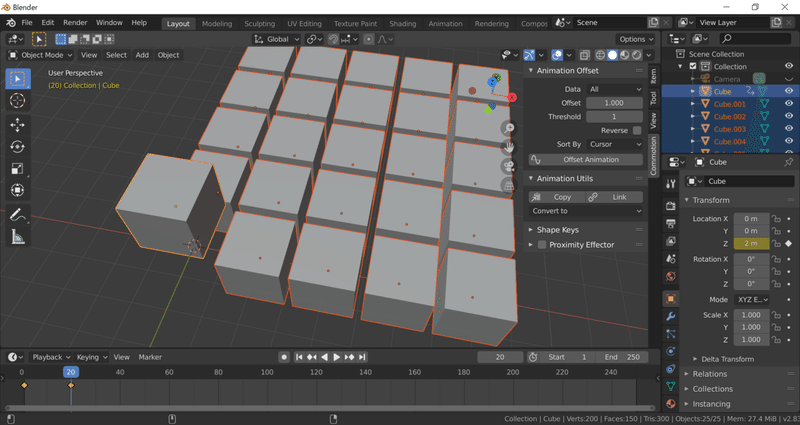Click the pin icon in the Properties header
Image resolution: width=800 pixels, height=425 pixels.
point(789,162)
